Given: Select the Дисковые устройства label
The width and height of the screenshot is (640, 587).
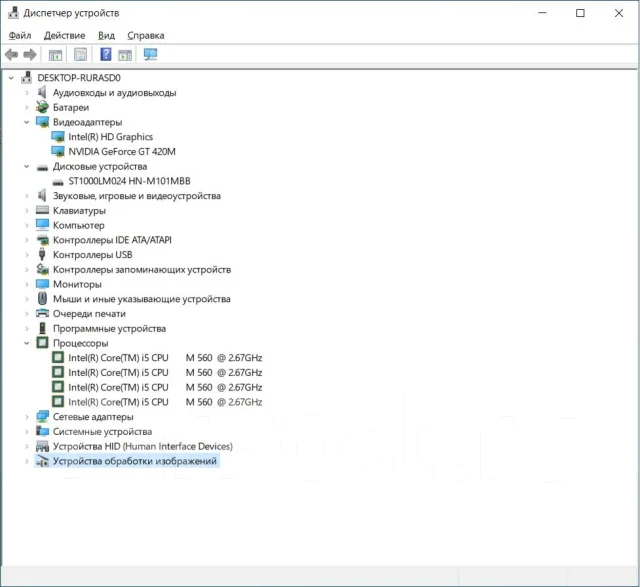Looking at the screenshot, I should tap(100, 166).
